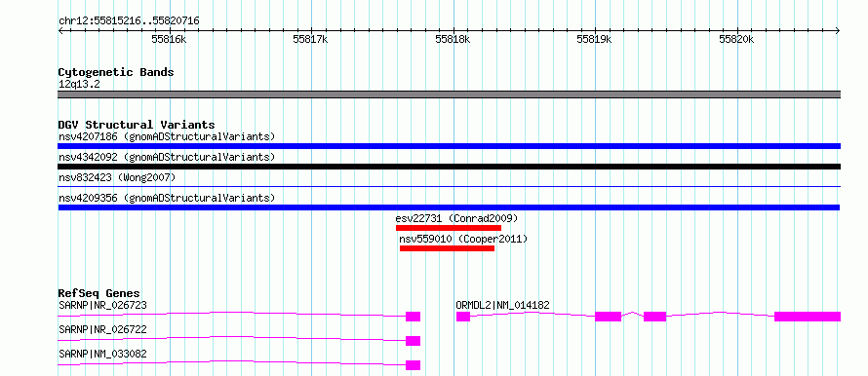
Task: Click the SARNP|NR_026722 gene label
Action: click(x=102, y=329)
